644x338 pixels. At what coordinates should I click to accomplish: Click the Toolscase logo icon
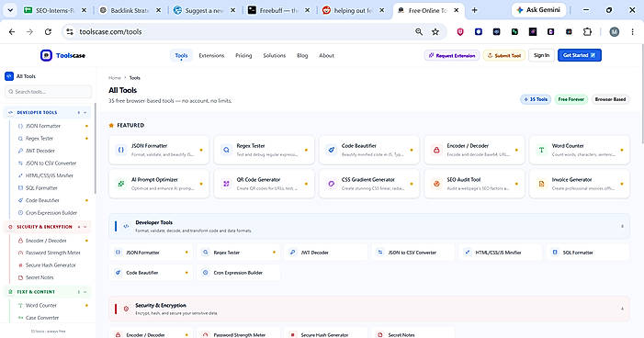click(46, 55)
